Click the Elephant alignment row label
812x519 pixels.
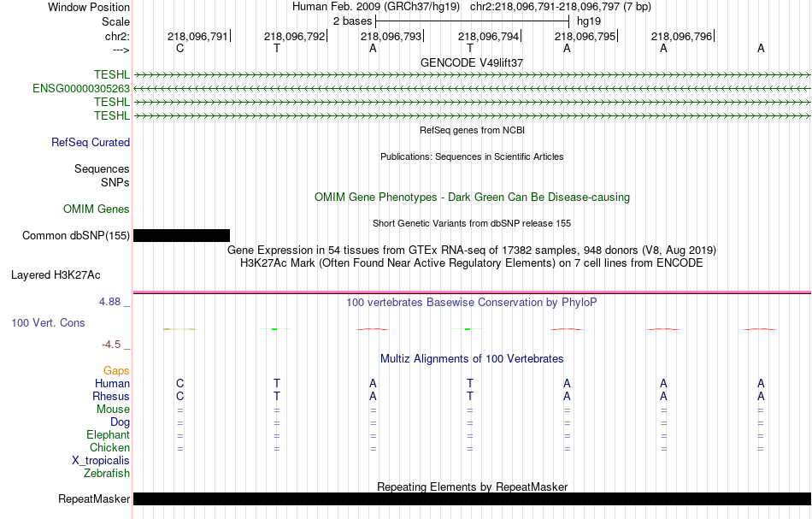pyautogui.click(x=108, y=434)
